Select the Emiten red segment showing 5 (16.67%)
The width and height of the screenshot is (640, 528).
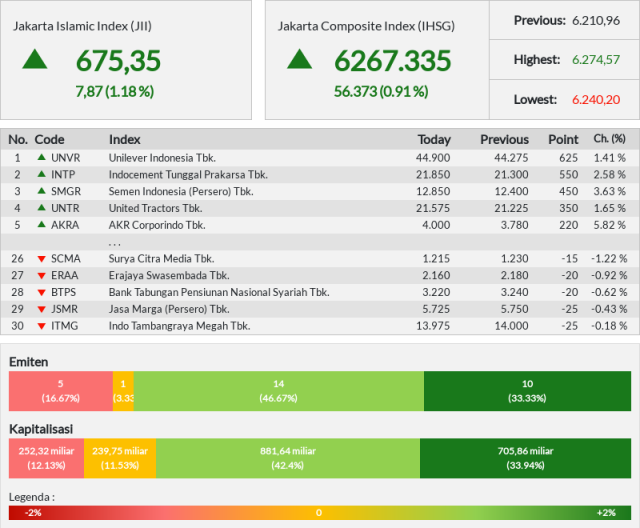61,391
